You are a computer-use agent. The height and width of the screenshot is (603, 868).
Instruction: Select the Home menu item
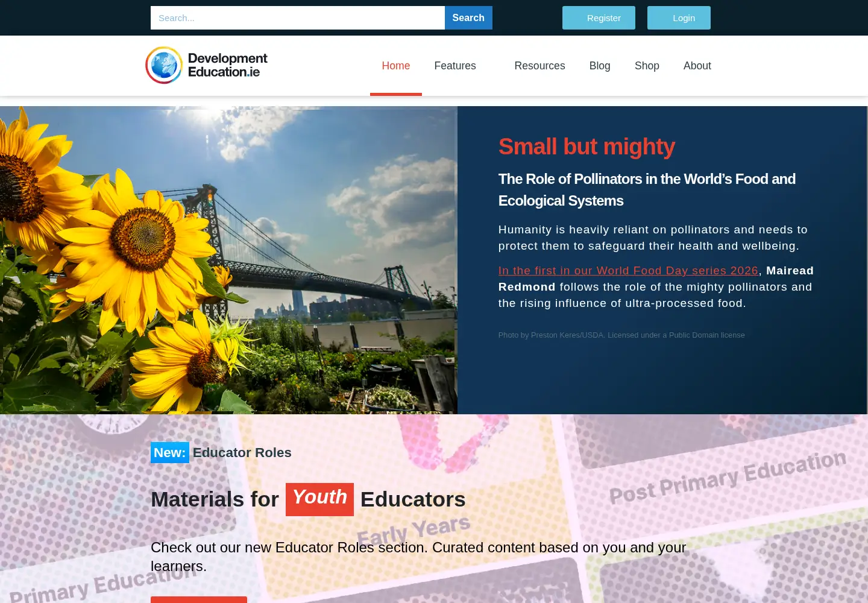point(396,66)
